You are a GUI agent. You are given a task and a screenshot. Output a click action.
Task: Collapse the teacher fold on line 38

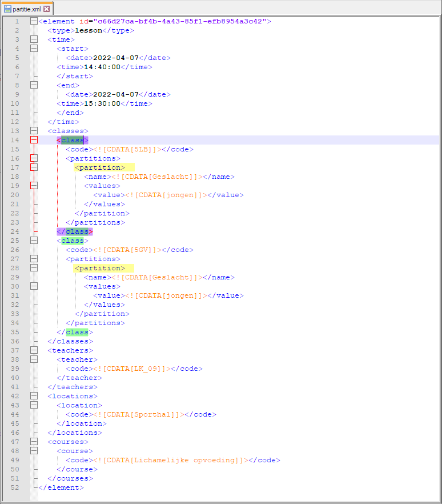(34, 359)
